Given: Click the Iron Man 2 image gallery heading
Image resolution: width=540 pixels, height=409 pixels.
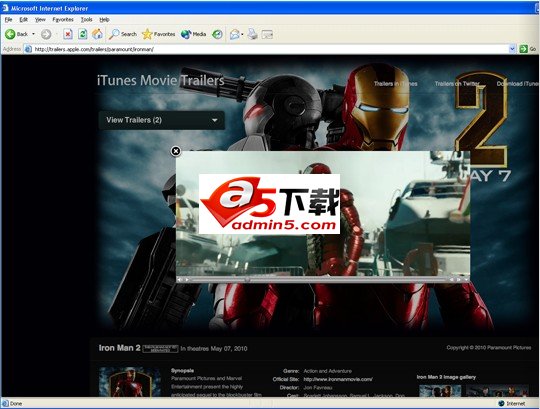Looking at the screenshot, I should point(446,377).
